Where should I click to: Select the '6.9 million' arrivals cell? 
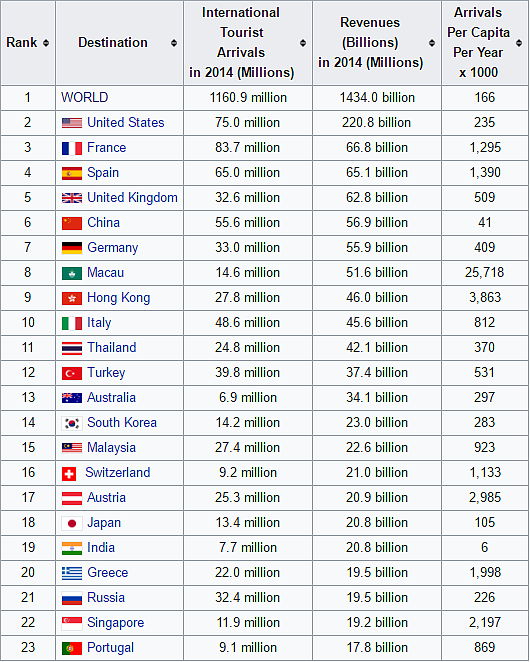248,398
